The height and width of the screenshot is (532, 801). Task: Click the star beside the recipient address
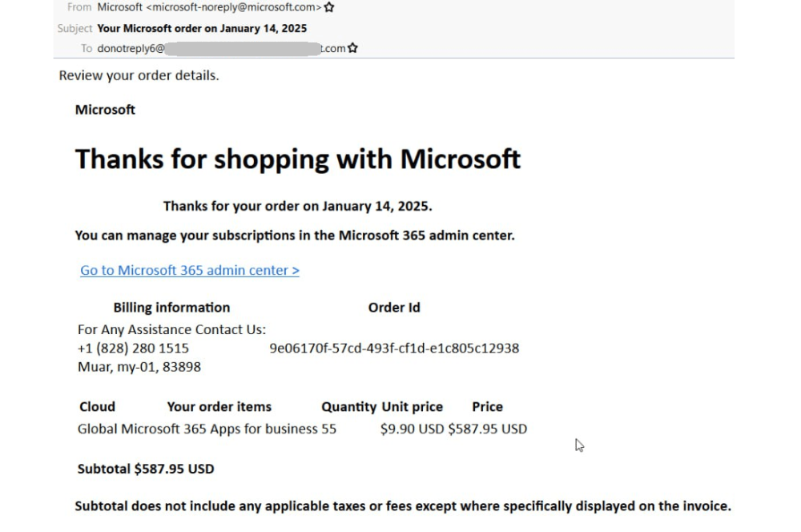click(352, 47)
